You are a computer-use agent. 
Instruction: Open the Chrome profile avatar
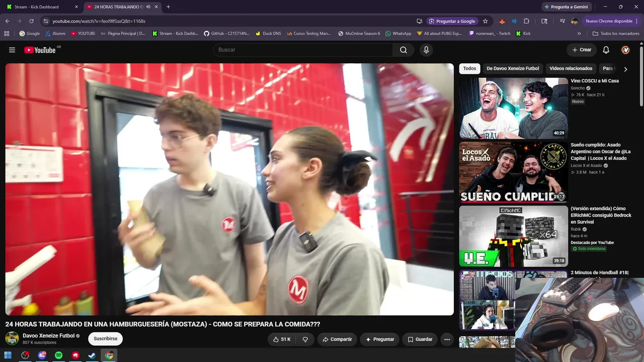click(575, 21)
